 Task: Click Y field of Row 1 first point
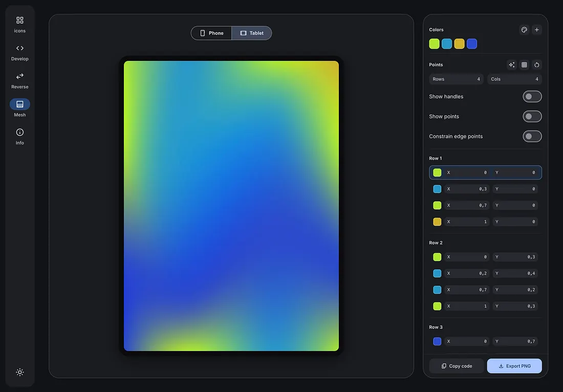pyautogui.click(x=515, y=172)
